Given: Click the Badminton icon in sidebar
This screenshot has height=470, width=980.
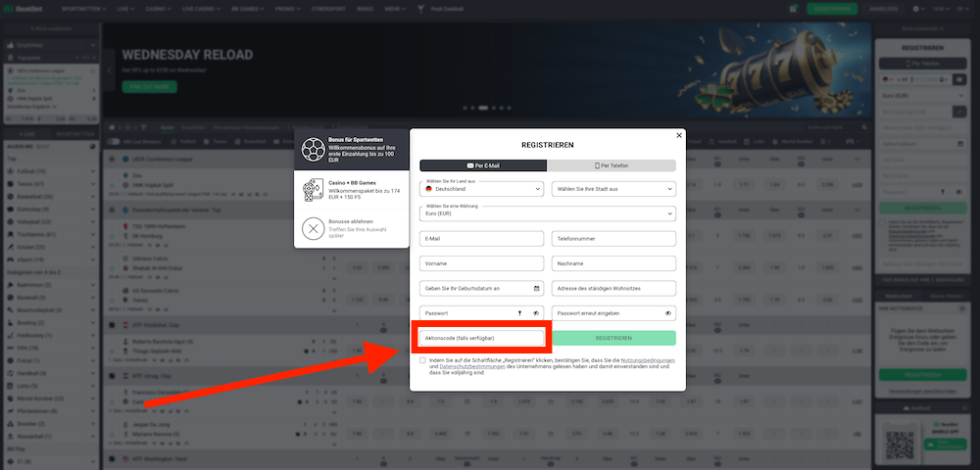Looking at the screenshot, I should coord(11,285).
